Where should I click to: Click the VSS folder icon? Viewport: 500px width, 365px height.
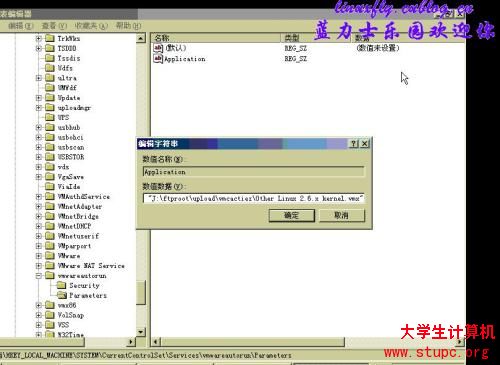coord(50,324)
